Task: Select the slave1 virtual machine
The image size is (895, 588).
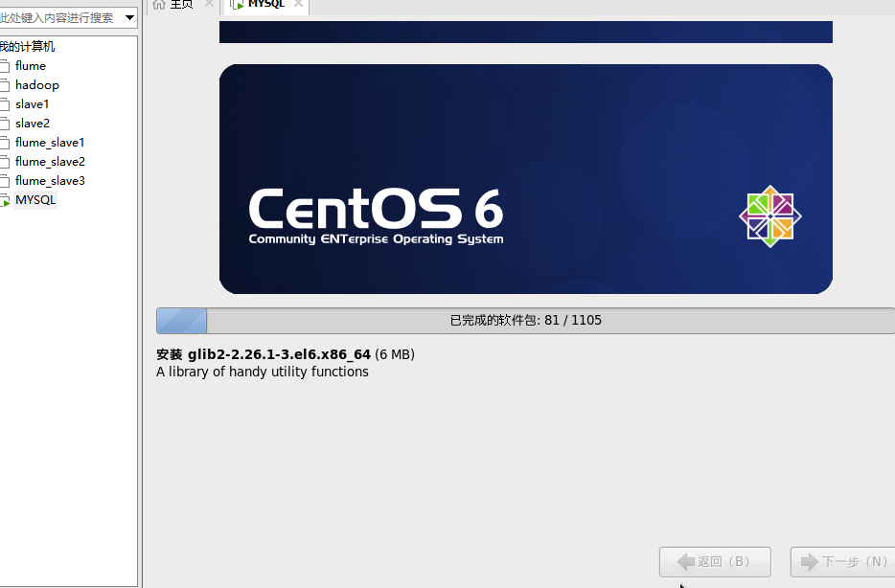Action: pyautogui.click(x=32, y=103)
